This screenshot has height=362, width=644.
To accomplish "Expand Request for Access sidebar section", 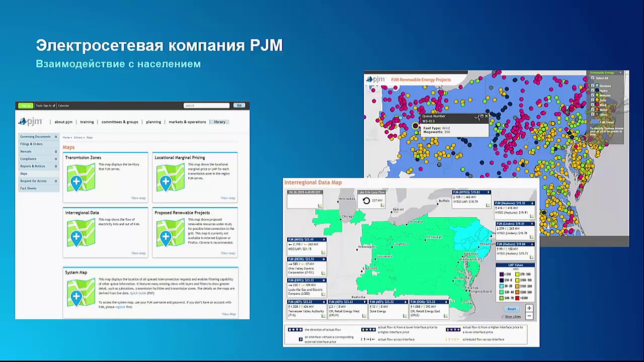I will pyautogui.click(x=56, y=181).
